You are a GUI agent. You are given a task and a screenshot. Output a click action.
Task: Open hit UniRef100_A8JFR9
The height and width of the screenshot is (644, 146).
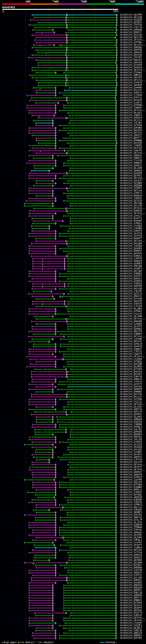click(x=131, y=15)
